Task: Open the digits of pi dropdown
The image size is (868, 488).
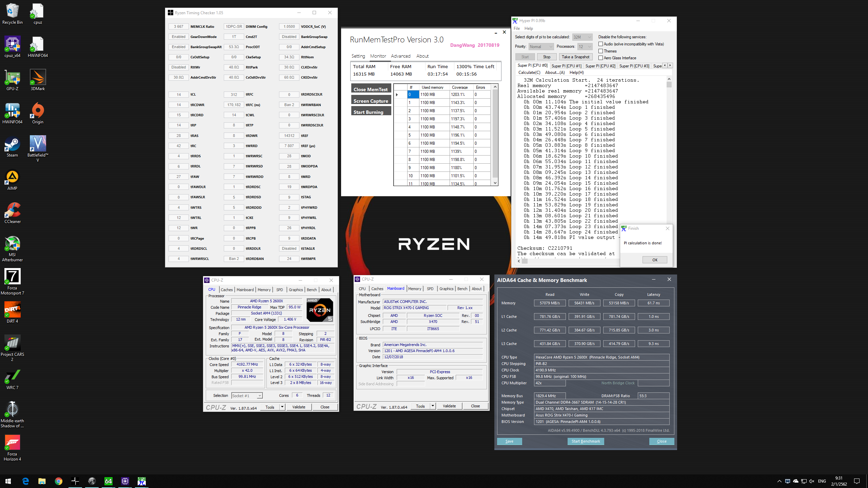Action: (582, 37)
